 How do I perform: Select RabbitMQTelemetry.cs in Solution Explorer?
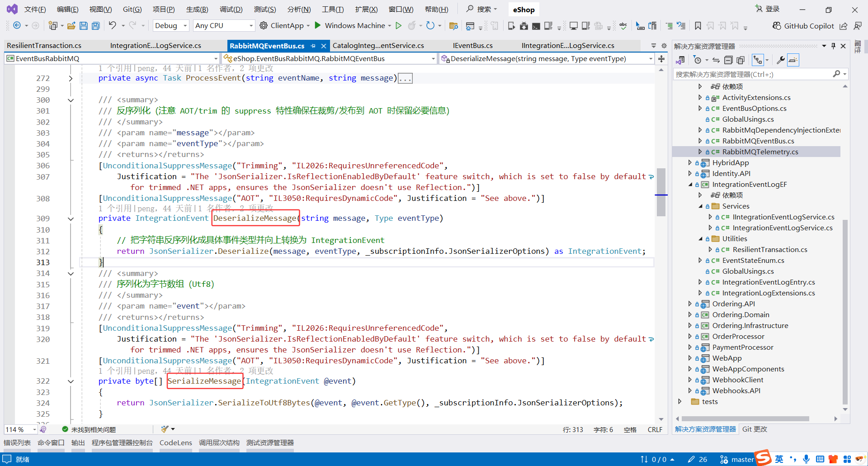click(760, 152)
